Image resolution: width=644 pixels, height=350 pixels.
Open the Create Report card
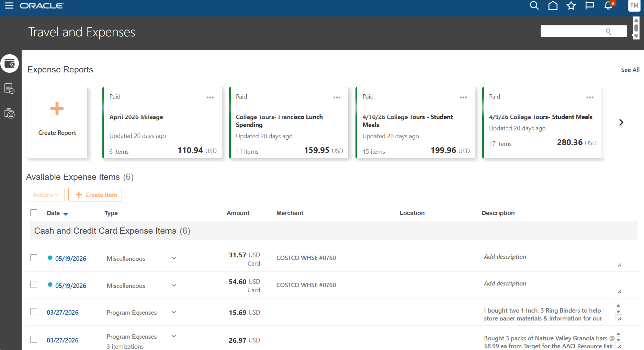pyautogui.click(x=57, y=122)
